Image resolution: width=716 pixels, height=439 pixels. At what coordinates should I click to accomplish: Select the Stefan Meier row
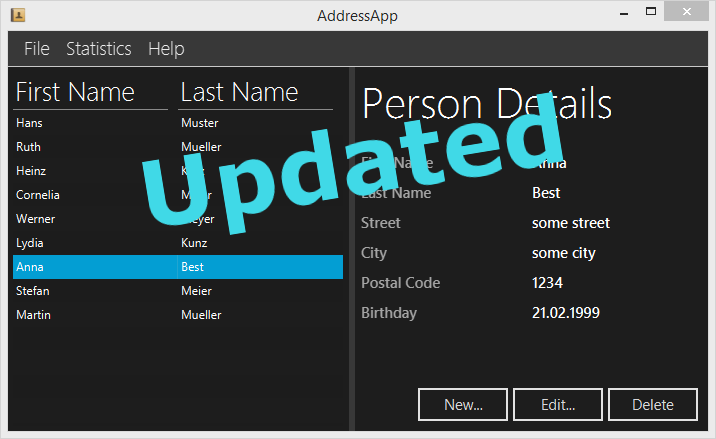click(178, 291)
